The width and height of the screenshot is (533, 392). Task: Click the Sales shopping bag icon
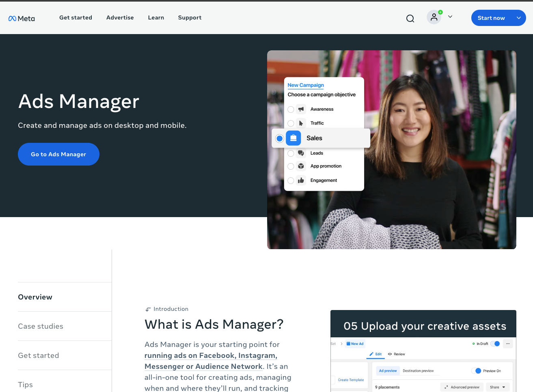coord(293,138)
